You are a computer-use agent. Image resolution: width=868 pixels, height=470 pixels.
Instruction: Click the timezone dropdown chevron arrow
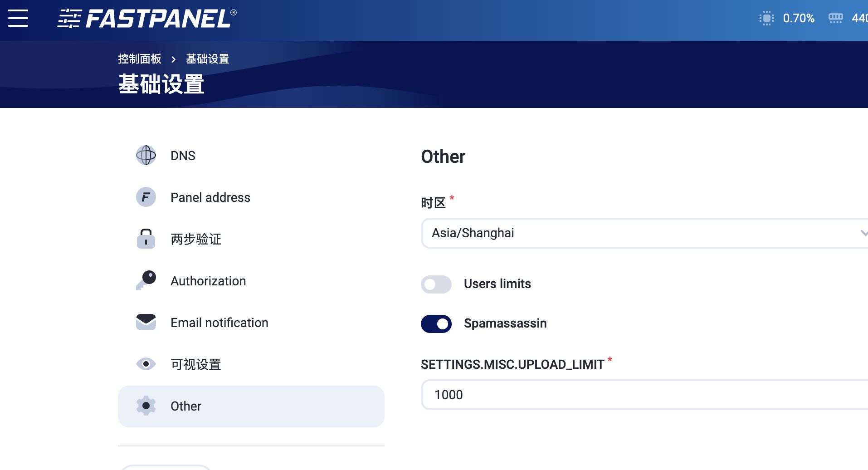pyautogui.click(x=863, y=233)
